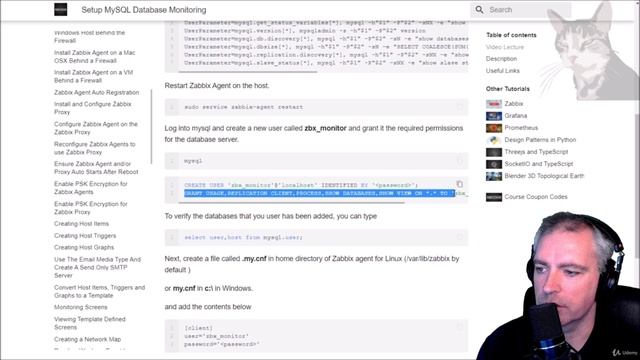The image size is (640, 360).
Task: Open Prometheus tutorial thumbnail icon
Action: (x=494, y=128)
